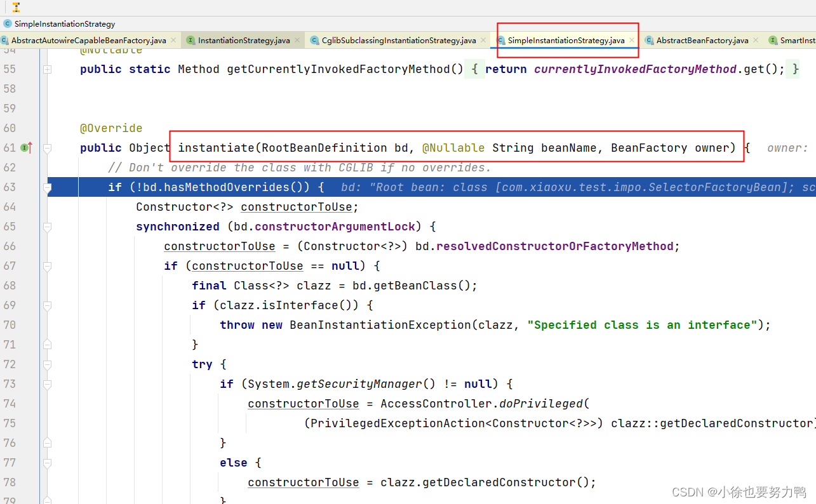Collapse the if block at line 63

click(47, 187)
